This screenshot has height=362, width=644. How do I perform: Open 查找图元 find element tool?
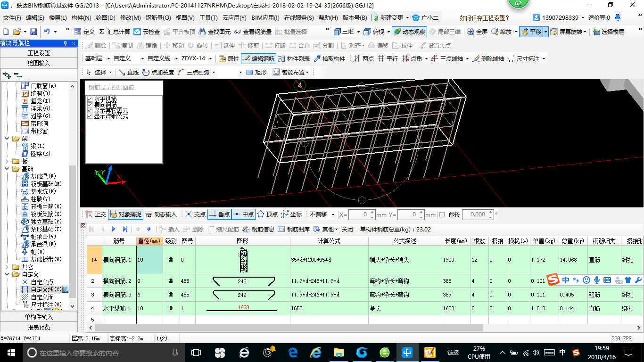pyautogui.click(x=215, y=32)
